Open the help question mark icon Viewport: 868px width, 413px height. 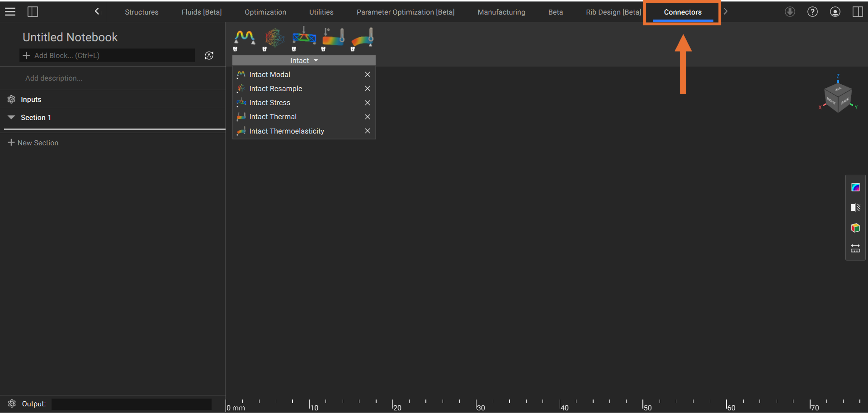812,12
